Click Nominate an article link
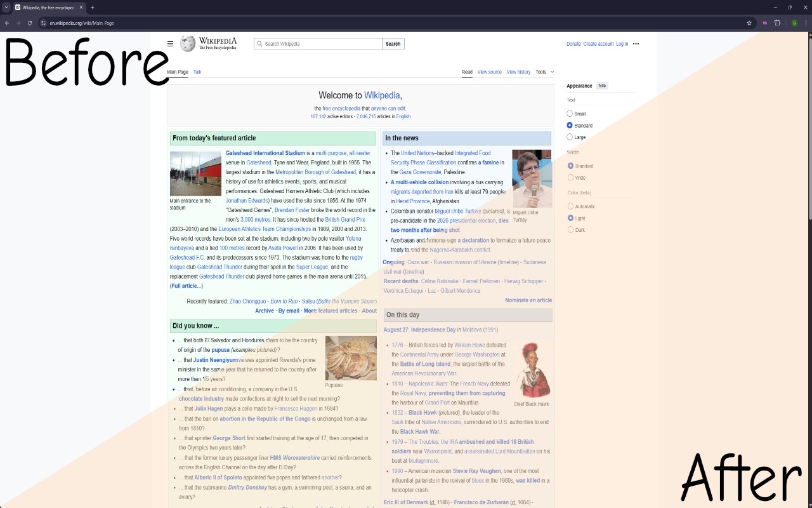The image size is (812, 508). [528, 300]
